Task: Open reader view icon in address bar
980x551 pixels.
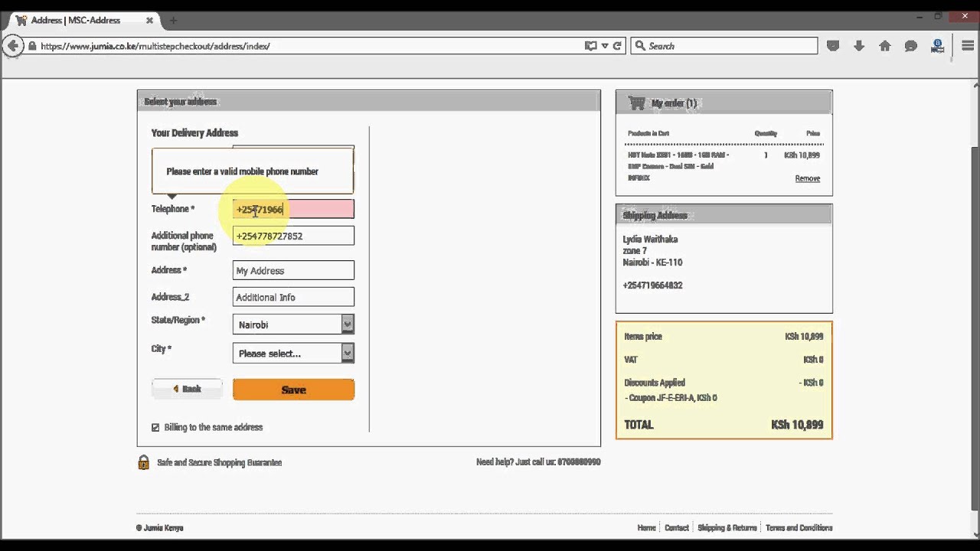Action: [x=590, y=46]
